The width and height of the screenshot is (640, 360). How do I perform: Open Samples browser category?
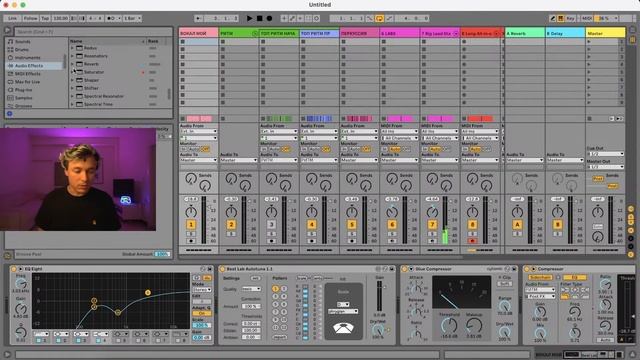point(23,98)
